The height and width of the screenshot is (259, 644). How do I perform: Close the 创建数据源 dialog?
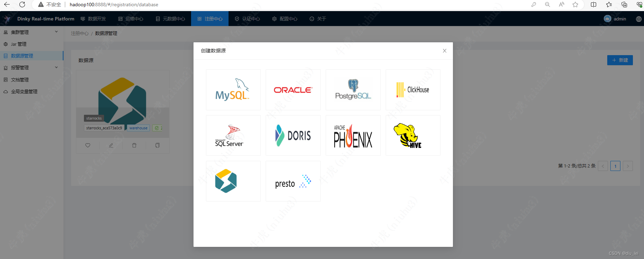pos(445,51)
